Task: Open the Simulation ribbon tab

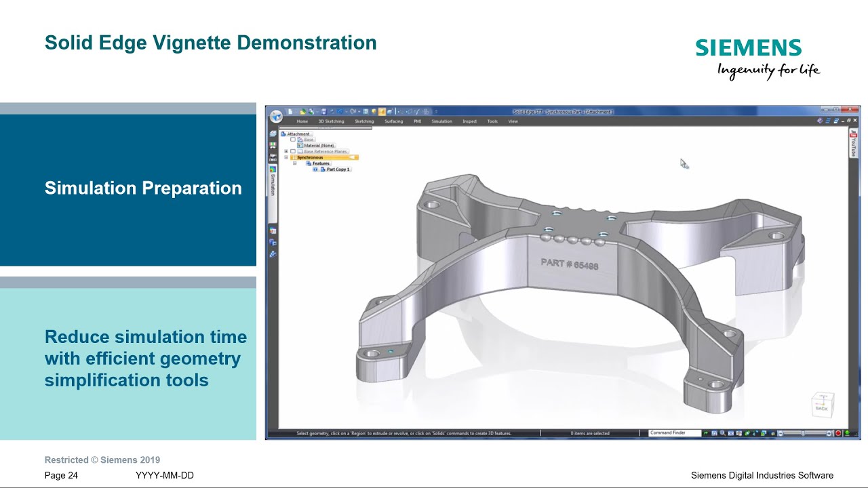Action: click(441, 121)
